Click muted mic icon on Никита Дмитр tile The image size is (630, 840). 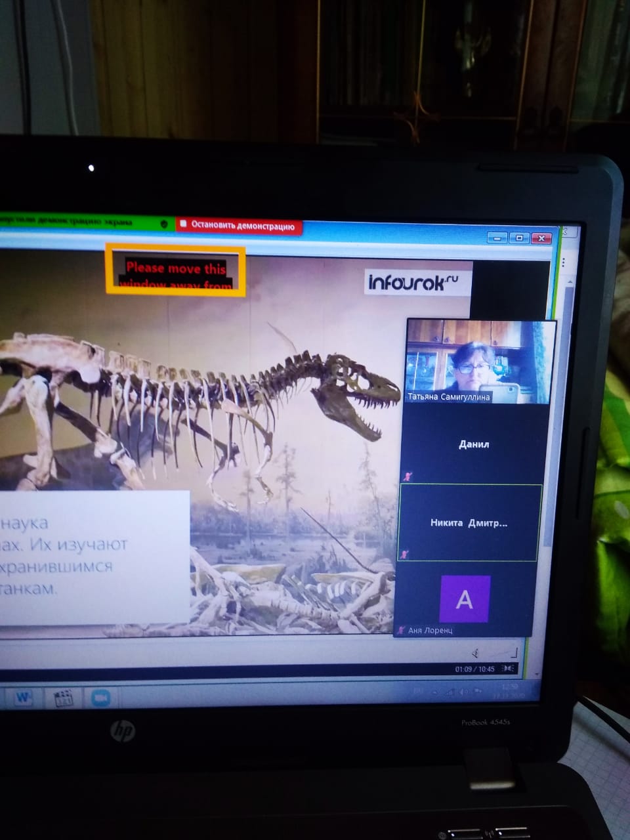(405, 554)
